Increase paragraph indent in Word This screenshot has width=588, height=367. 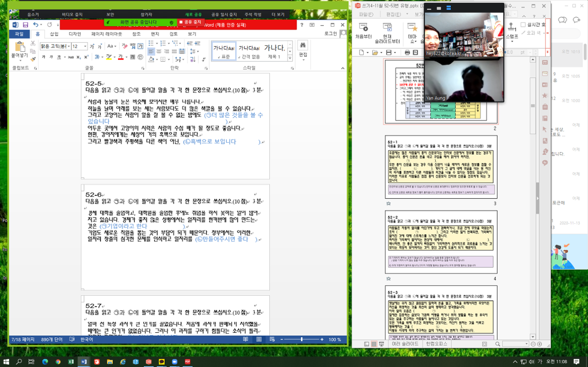click(x=198, y=44)
